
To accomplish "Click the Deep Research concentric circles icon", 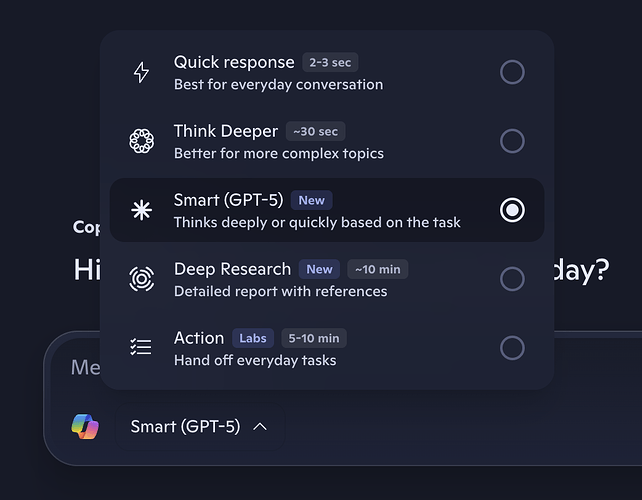I will tap(141, 279).
